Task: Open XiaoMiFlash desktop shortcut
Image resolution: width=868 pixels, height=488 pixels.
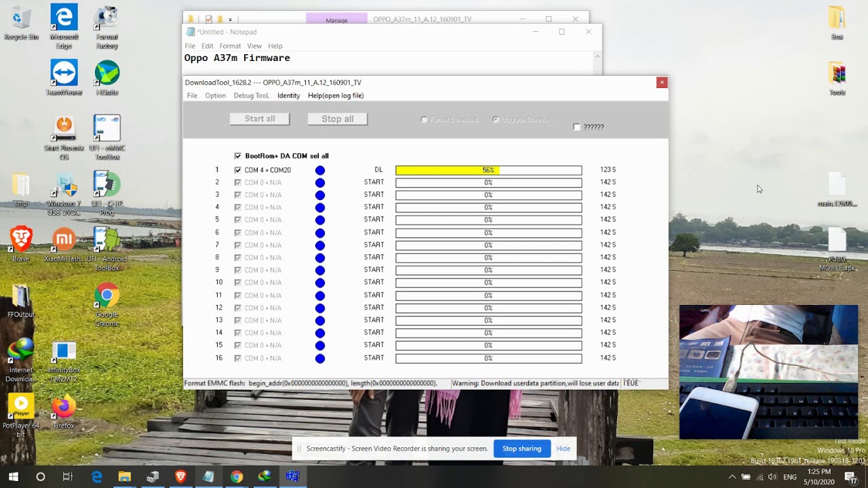Action: pyautogui.click(x=64, y=244)
